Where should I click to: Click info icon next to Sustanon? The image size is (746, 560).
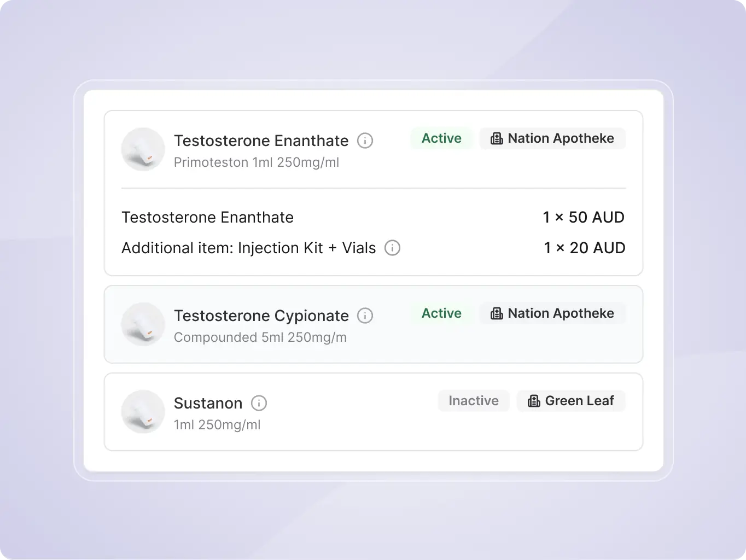click(x=259, y=404)
